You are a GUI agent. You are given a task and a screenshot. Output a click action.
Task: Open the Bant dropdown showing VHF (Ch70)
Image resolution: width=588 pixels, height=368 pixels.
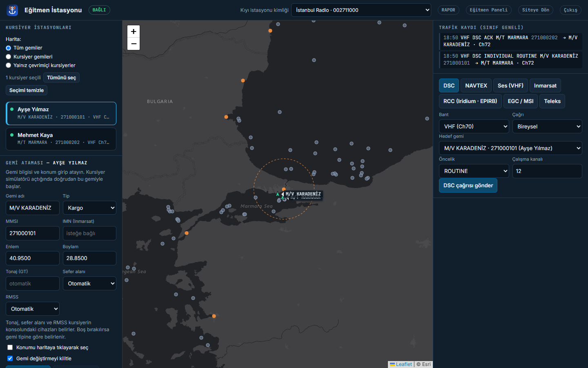point(474,126)
